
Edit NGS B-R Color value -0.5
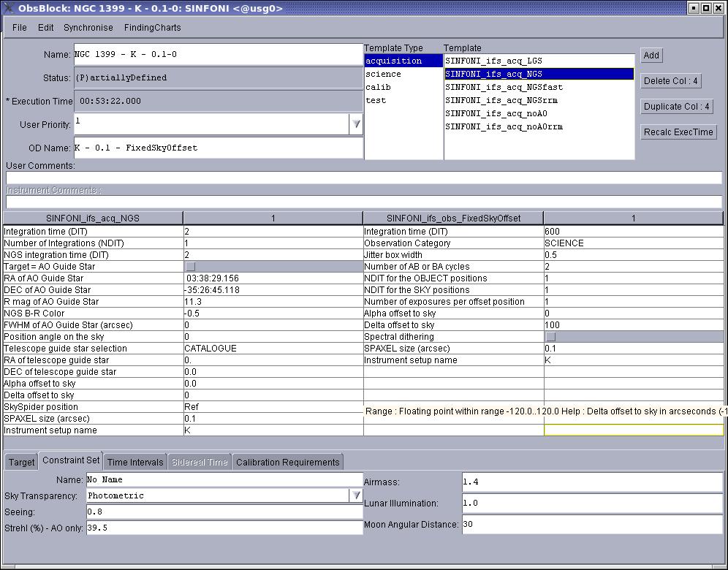pyautogui.click(x=273, y=313)
